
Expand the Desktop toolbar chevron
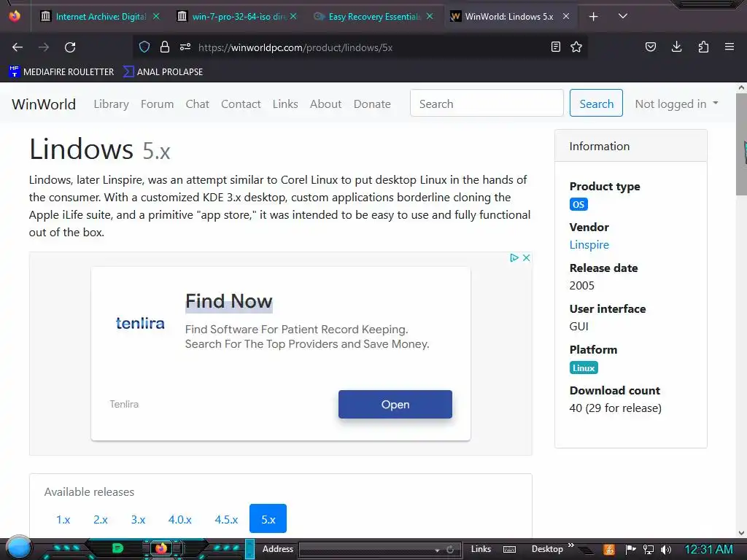pos(570,545)
